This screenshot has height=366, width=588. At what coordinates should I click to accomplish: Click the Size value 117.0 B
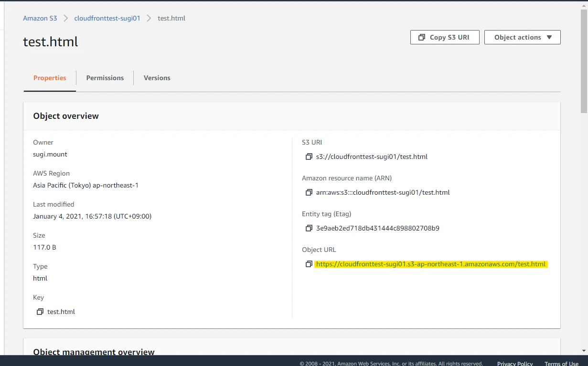coord(44,247)
